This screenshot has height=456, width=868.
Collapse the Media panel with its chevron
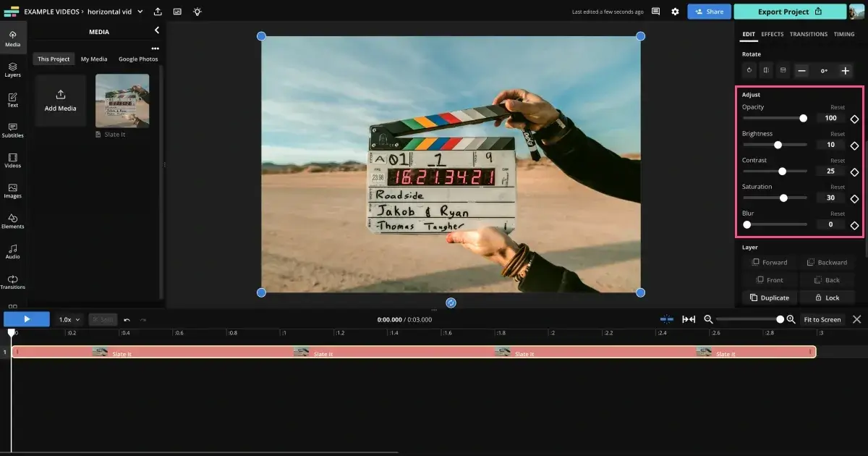[x=157, y=30]
